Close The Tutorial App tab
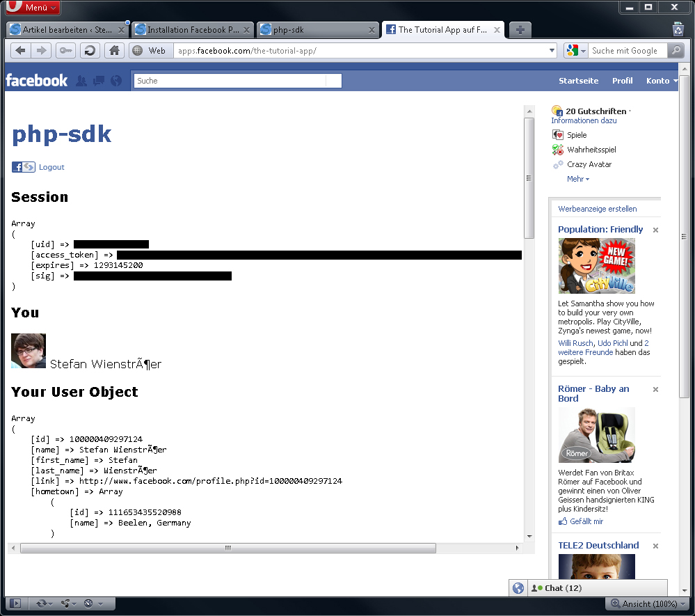This screenshot has width=695, height=616. (497, 30)
